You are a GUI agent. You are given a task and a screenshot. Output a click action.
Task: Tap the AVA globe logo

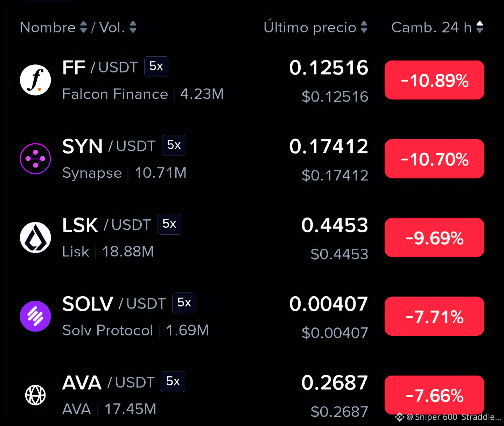click(x=35, y=395)
